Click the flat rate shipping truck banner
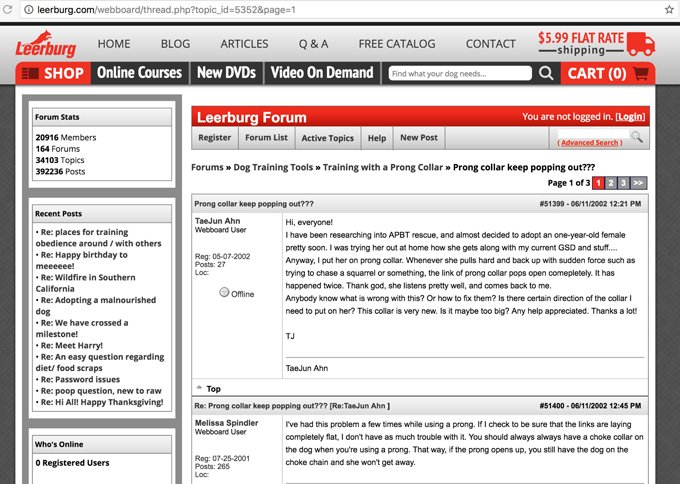The width and height of the screenshot is (680, 484). click(596, 44)
